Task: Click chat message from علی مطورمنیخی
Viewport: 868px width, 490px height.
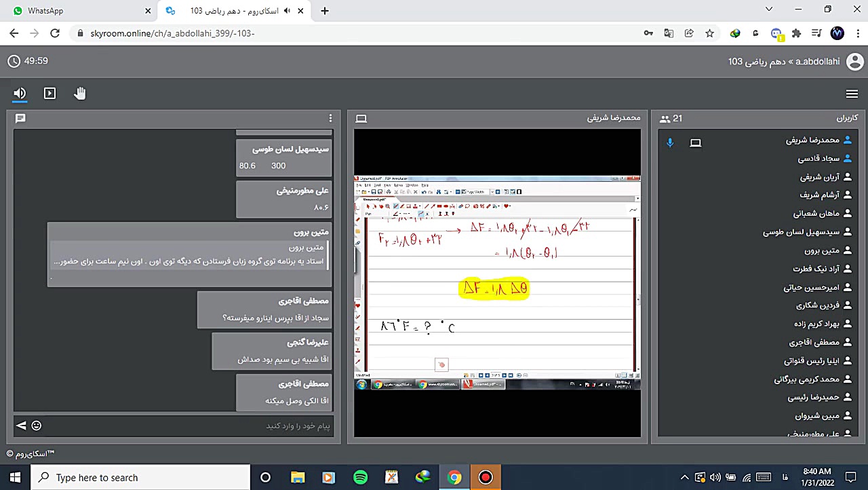Action: (284, 199)
